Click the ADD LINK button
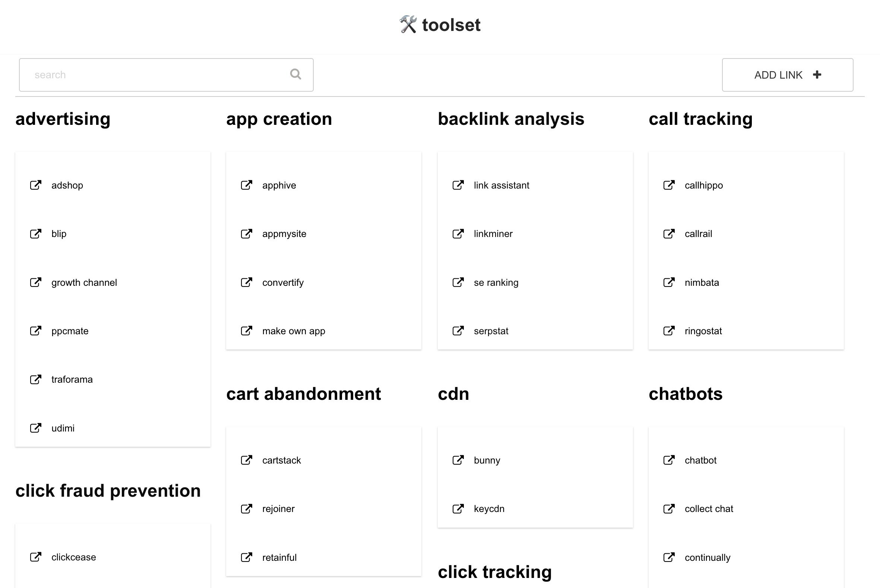This screenshot has width=880, height=588. click(x=787, y=75)
